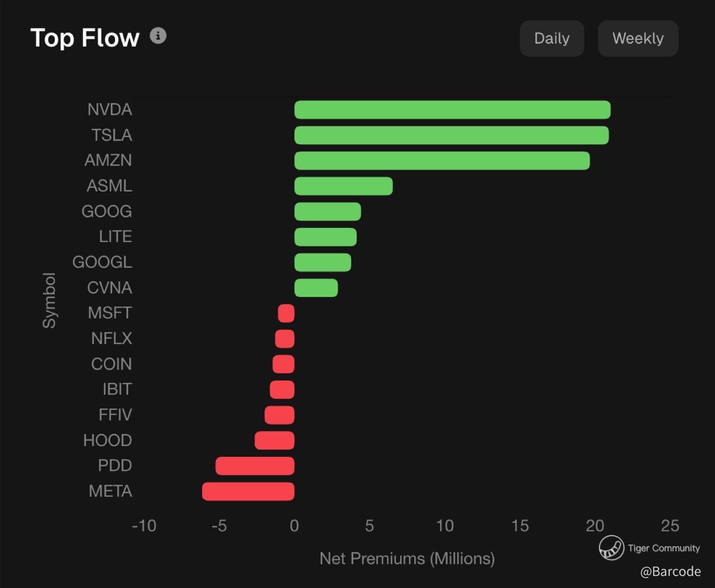Screen dimensions: 715x588
Task: Select the PDD red bar
Action: click(255, 466)
